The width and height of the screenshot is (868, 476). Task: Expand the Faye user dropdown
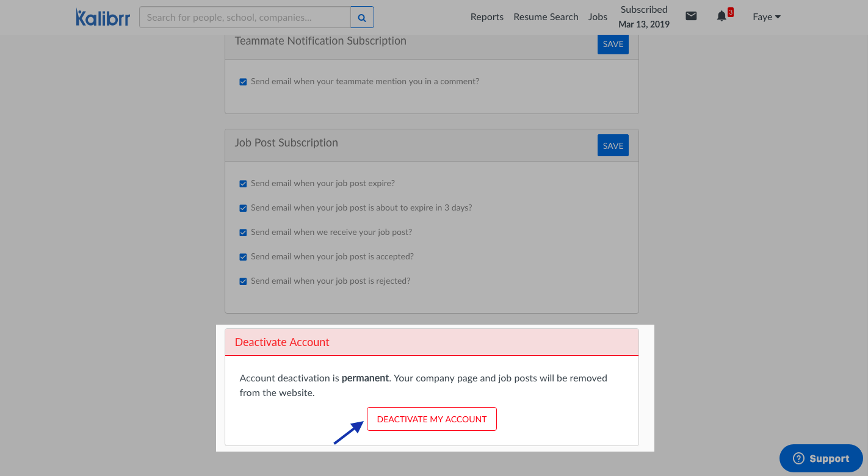767,17
